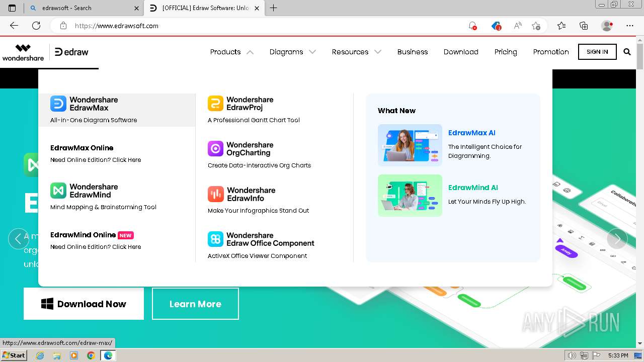This screenshot has width=644, height=362.
Task: Reload the page with refresh icon
Action: [36, 26]
